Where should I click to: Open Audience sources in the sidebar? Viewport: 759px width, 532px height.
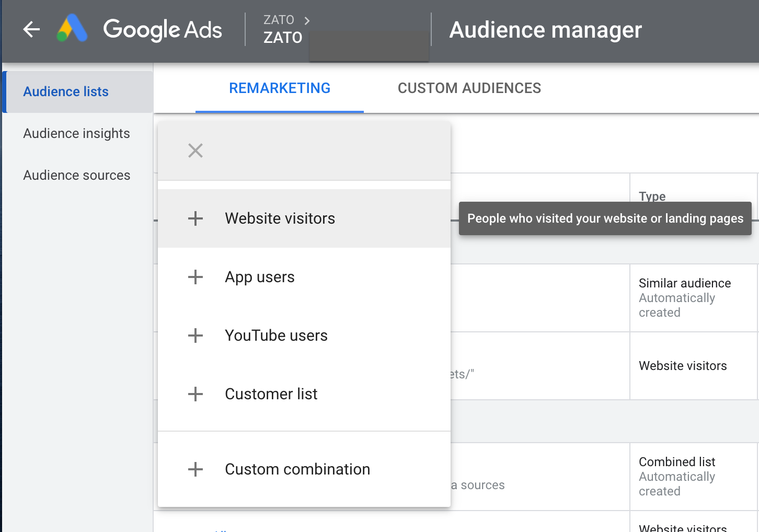[78, 176]
